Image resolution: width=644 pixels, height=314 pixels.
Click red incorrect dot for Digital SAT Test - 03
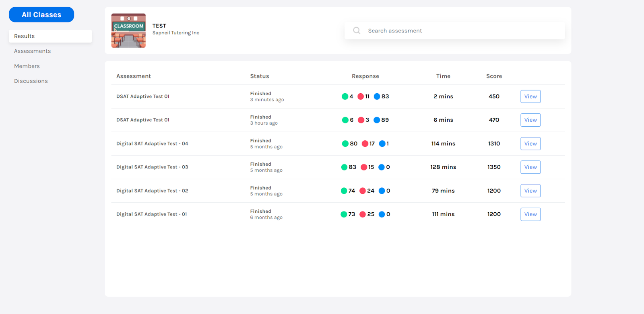[364, 167]
